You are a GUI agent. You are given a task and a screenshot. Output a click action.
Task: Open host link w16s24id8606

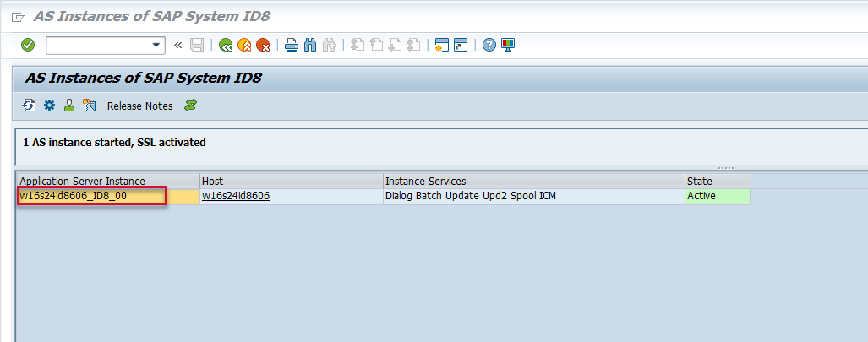(236, 196)
